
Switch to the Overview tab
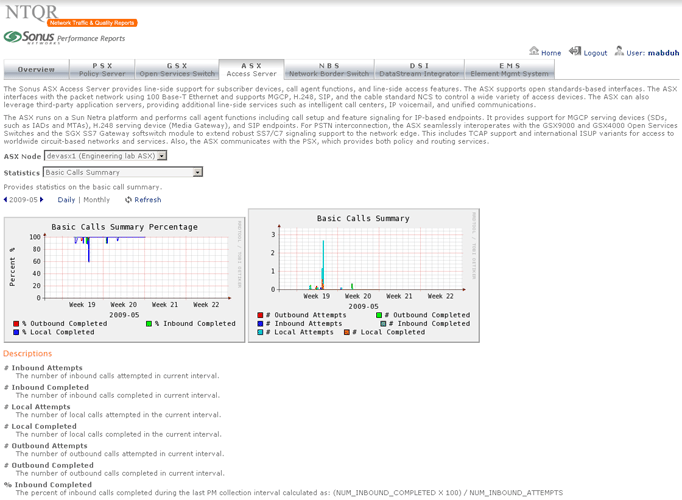click(x=36, y=70)
